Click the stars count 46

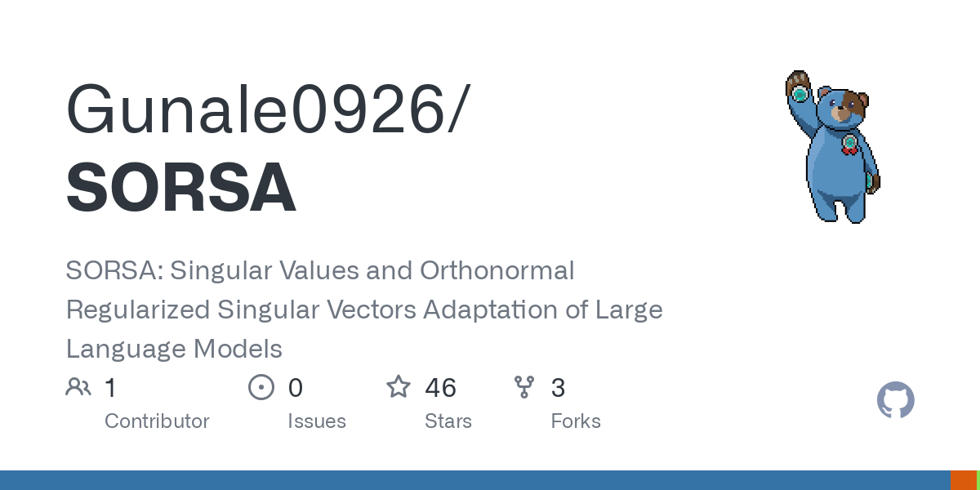coord(441,387)
